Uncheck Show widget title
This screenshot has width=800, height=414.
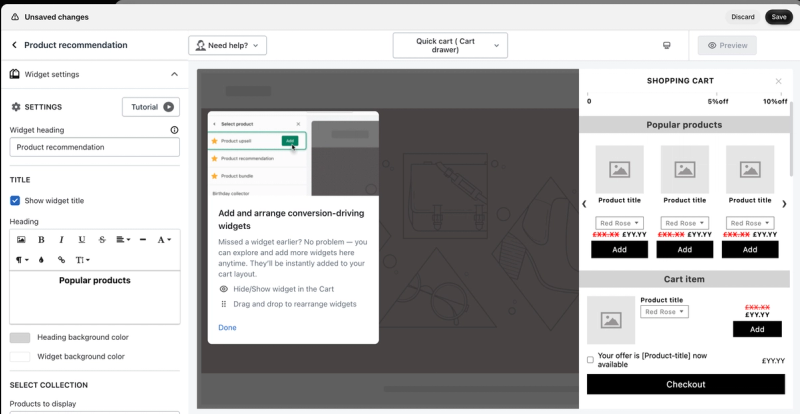[15, 201]
